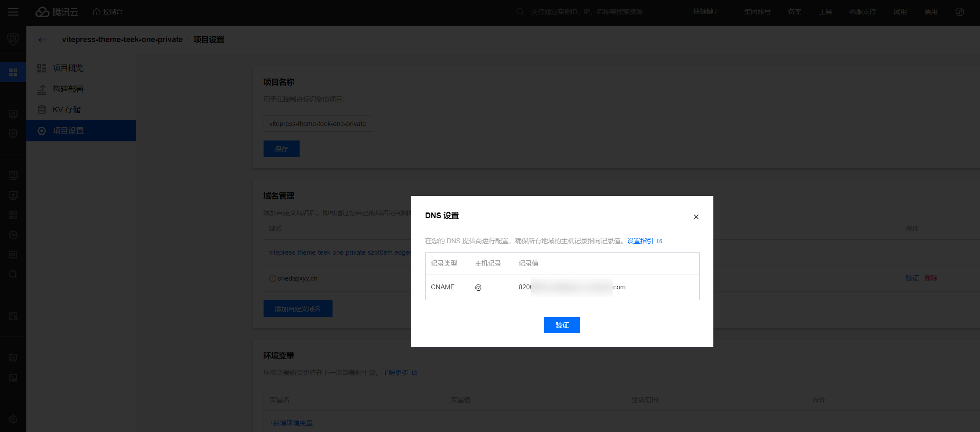Open the vitepress-theme-teek-one-private-szbt6efn domain link
Viewport: 980px width, 432px height.
click(340, 252)
